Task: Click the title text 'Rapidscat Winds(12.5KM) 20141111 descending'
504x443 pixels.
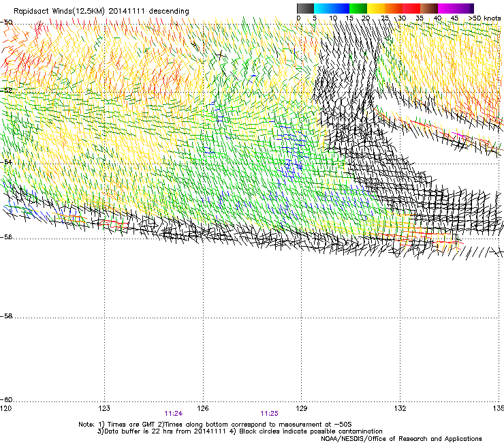Action: coord(101,11)
